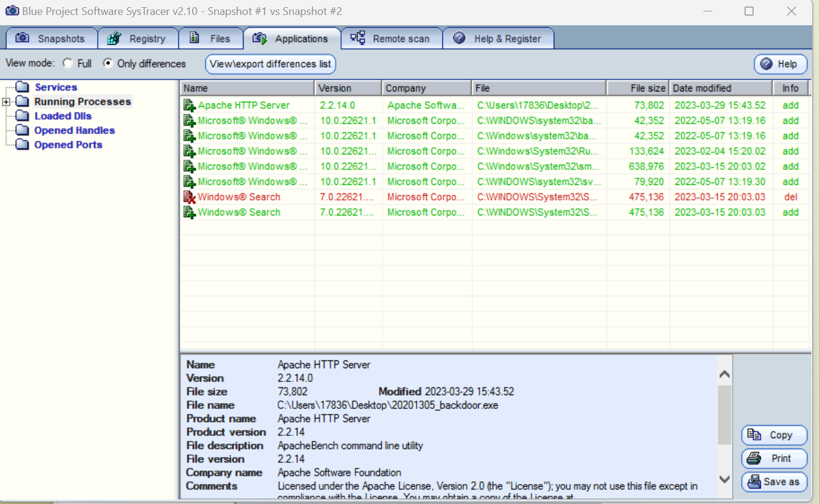This screenshot has height=504, width=820.
Task: Click the printer icon on Print
Action: (x=754, y=459)
